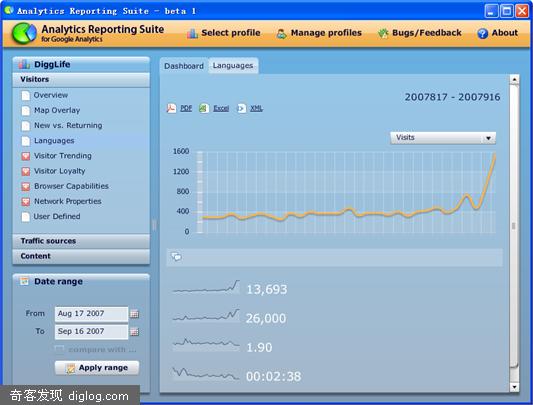Screen dimensions: 533x405
Task: Click the To date field Sep 16 2007
Action: (91, 332)
